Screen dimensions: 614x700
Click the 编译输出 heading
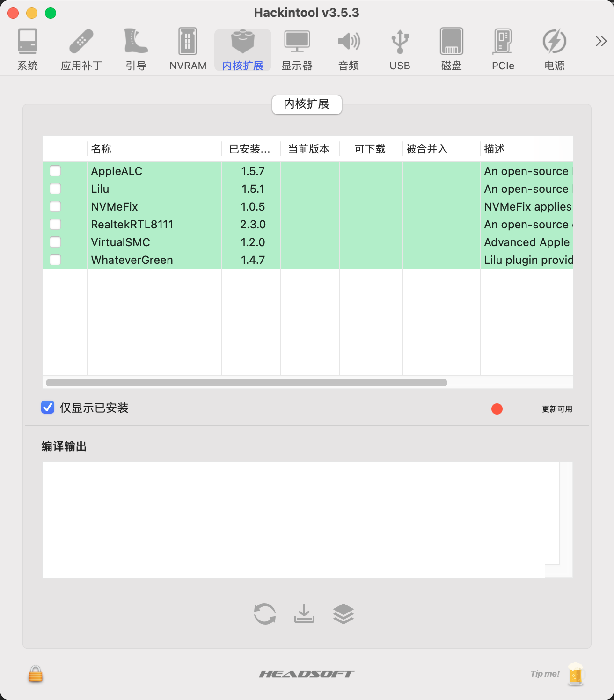point(64,446)
